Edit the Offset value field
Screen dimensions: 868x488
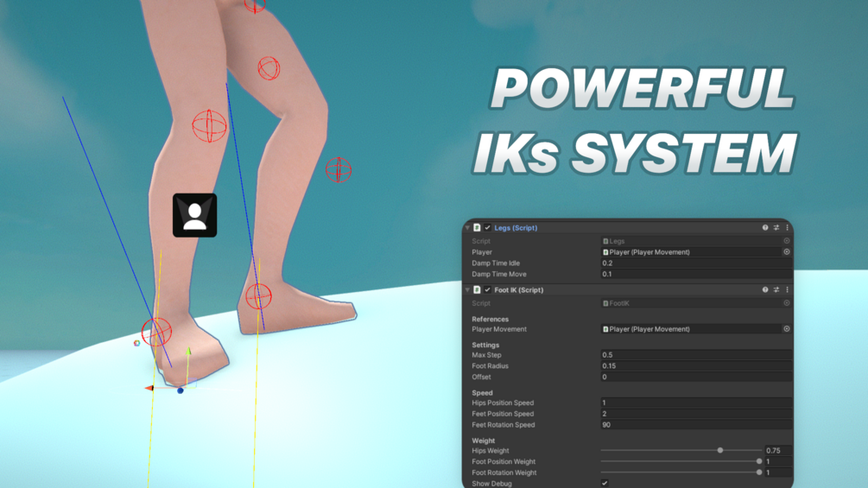(696, 377)
